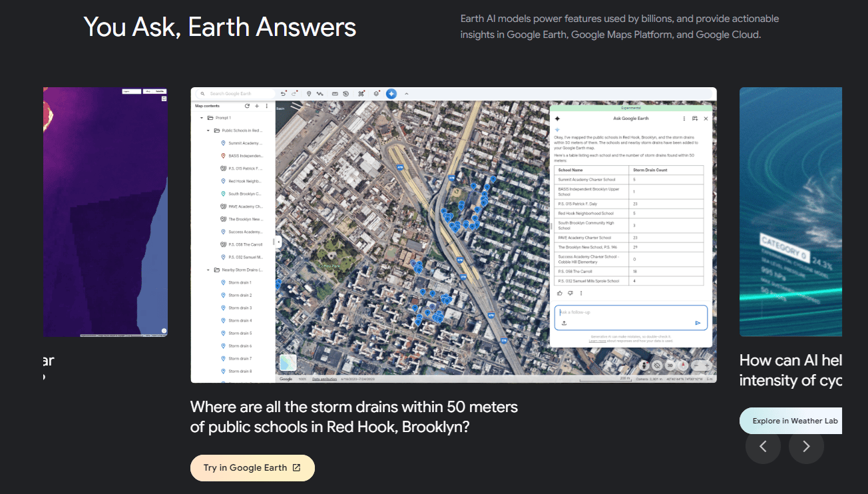This screenshot has height=494, width=868.
Task: Collapse the Public Schools in Red… folder
Action: (208, 130)
